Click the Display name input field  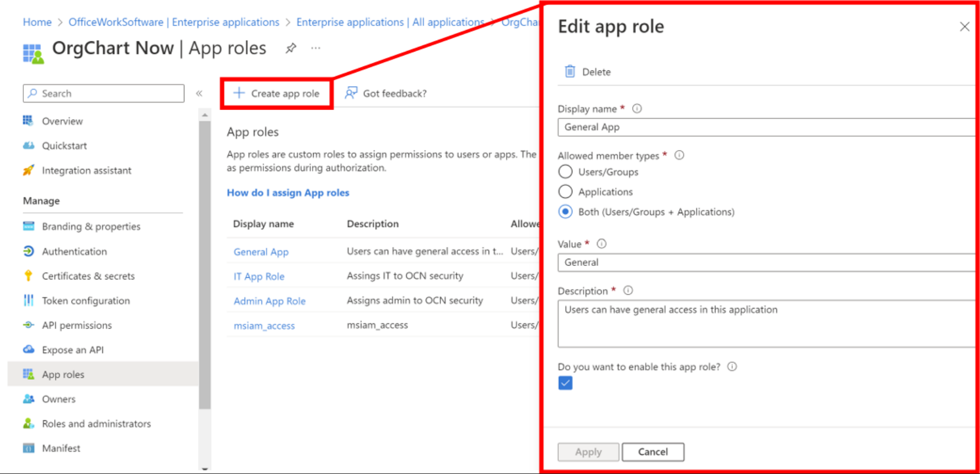coord(766,127)
